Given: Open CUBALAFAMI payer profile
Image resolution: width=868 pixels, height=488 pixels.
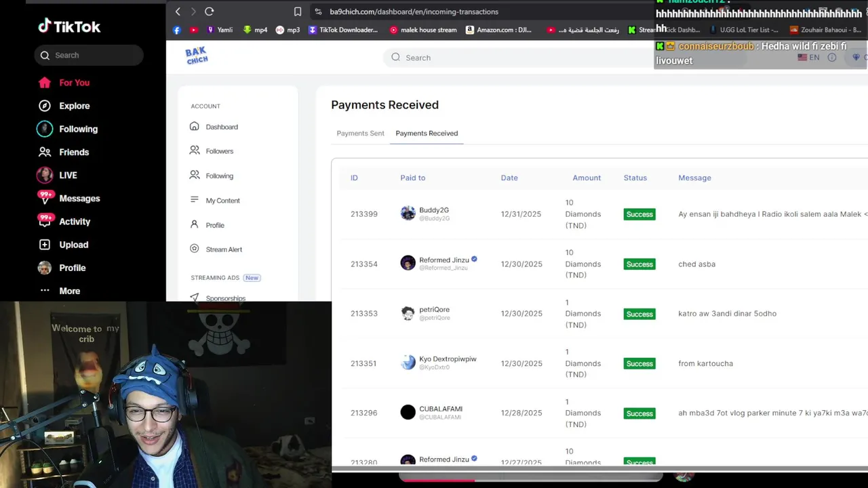Looking at the screenshot, I should (x=441, y=409).
